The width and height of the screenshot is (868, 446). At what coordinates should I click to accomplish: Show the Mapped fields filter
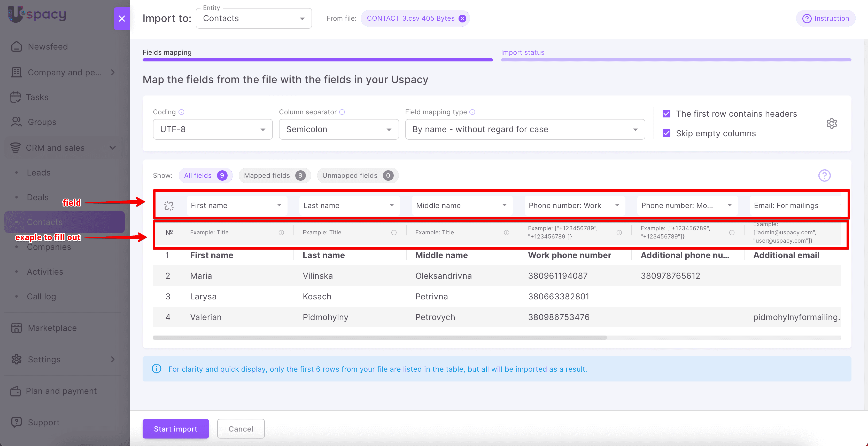point(274,175)
